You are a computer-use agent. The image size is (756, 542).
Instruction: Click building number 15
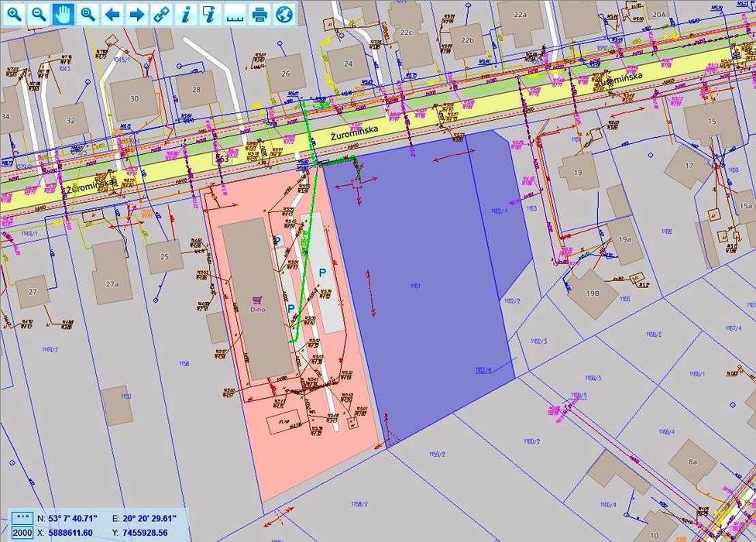click(x=712, y=122)
